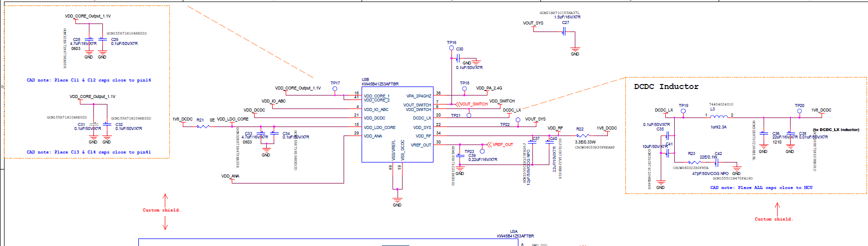This screenshot has width=868, height=246.
Task: Click the GCM21BR71C155KA37L part number
Action: [x=559, y=13]
